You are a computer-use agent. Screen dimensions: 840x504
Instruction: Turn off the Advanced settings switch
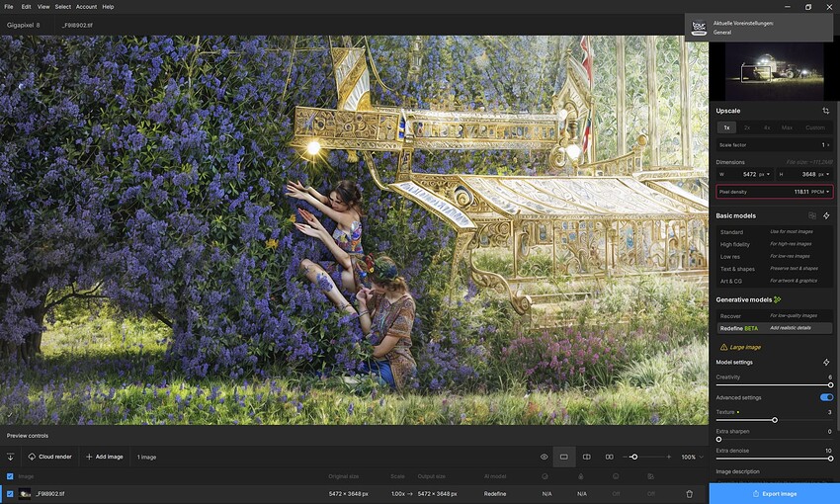pos(826,397)
